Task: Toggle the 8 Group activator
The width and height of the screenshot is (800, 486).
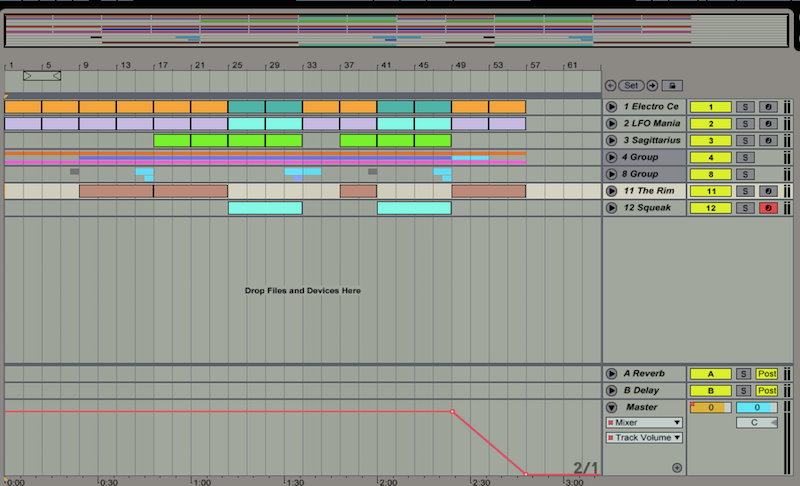Action: coord(711,174)
